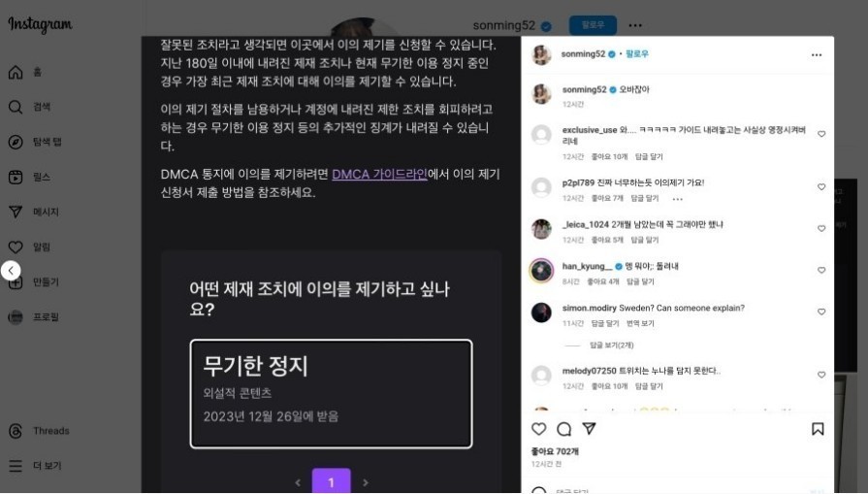Expand the 2 hidden replies under simon.modiry

click(x=612, y=346)
